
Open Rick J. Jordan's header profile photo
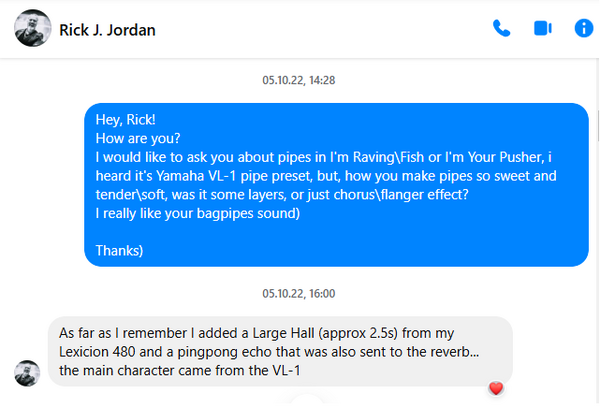(33, 28)
